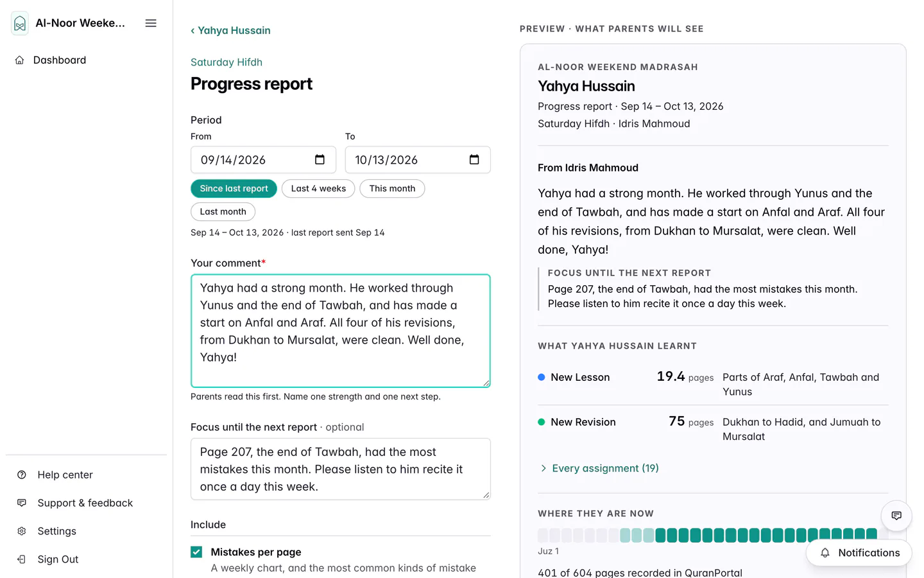The height and width of the screenshot is (578, 924).
Task: Click the Al-Noor madrasah logo icon
Action: click(20, 24)
